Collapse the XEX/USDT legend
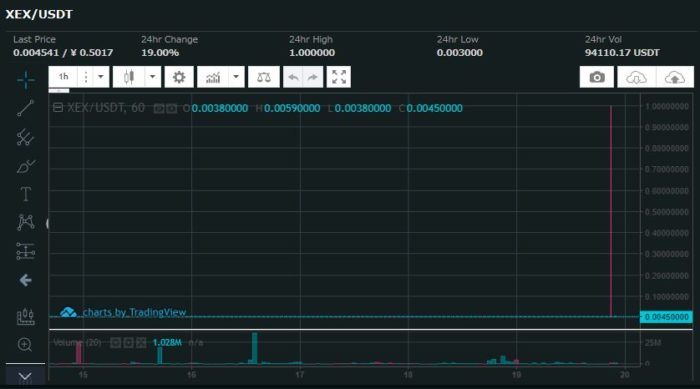Viewport: 700px width, 389px height. 58,108
